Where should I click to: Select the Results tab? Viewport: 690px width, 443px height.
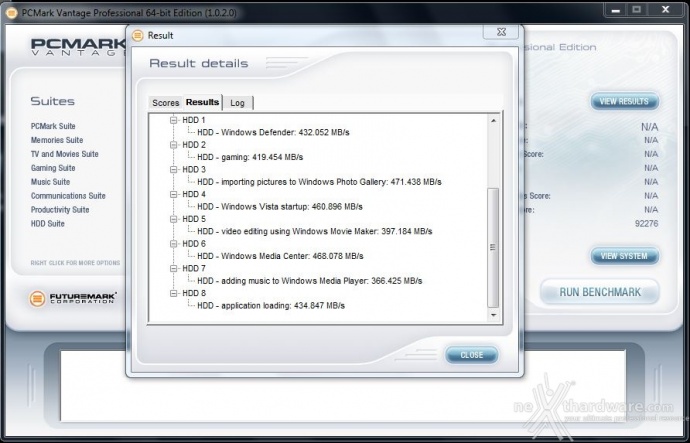(x=202, y=102)
